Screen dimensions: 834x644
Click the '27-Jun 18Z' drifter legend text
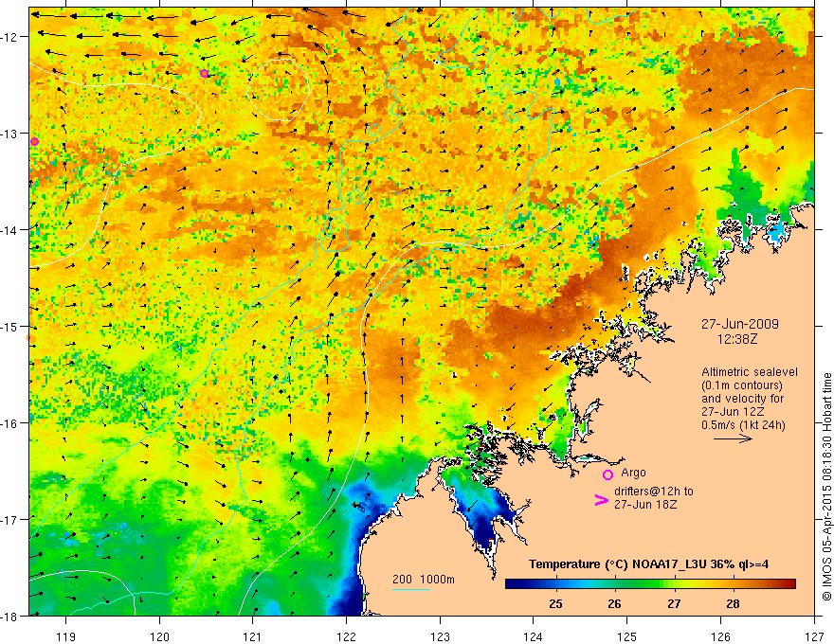pos(645,504)
